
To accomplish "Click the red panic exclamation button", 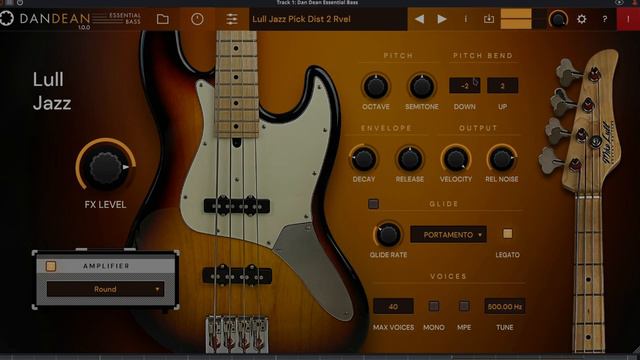I will point(628,19).
